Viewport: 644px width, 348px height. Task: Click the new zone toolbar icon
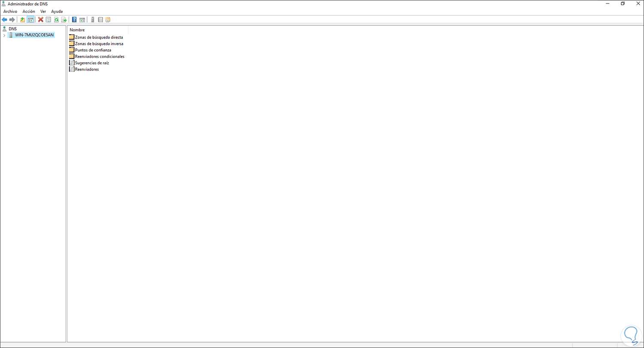point(100,20)
